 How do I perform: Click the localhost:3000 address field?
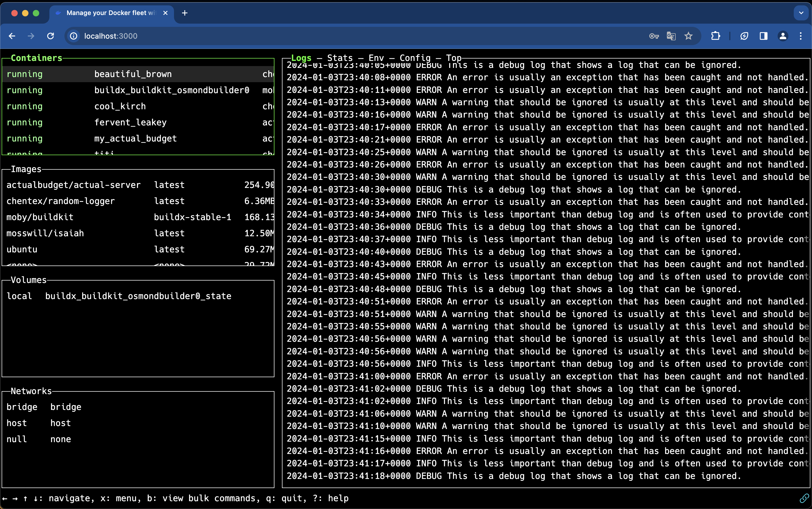[111, 36]
